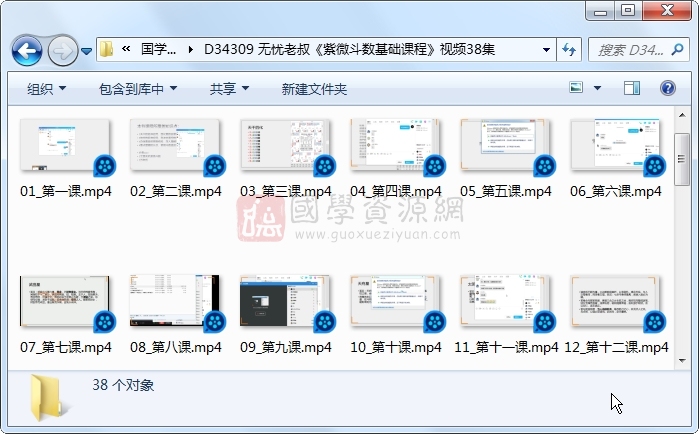Open 包含到库中 dropdown menu
699x434 pixels.
138,89
